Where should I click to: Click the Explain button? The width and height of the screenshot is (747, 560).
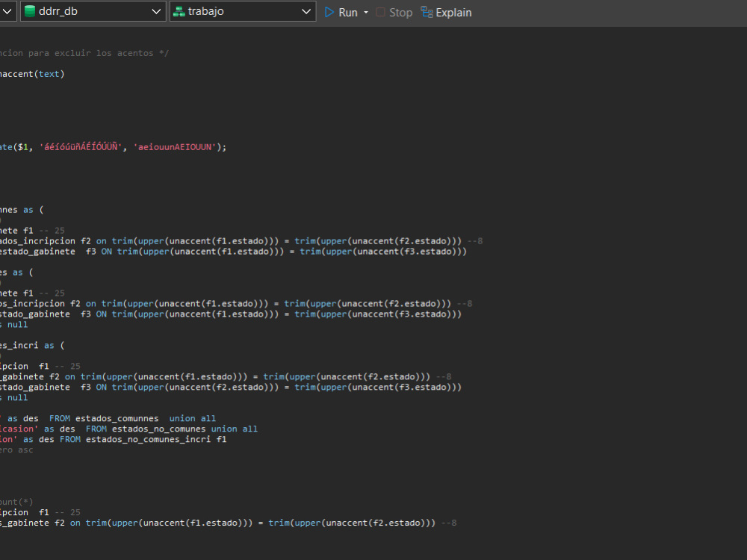click(447, 13)
